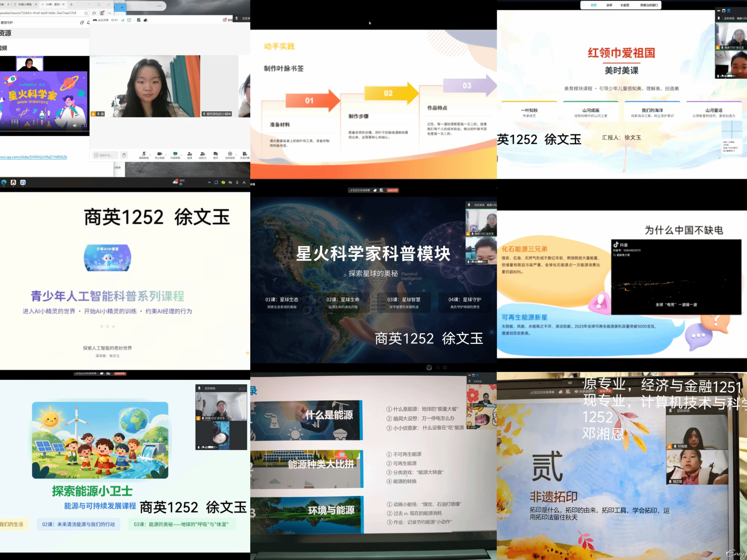Switch to the 抖音小课堂 browser tab
This screenshot has width=747, height=560.
pos(25,4)
